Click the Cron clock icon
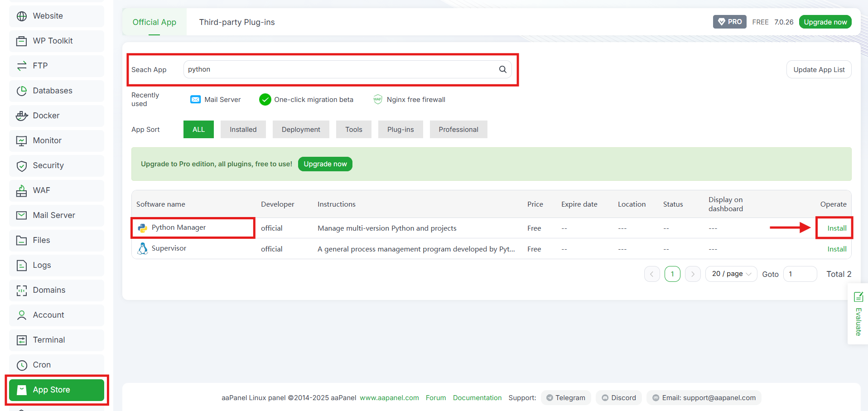The height and width of the screenshot is (411, 868). click(x=22, y=365)
